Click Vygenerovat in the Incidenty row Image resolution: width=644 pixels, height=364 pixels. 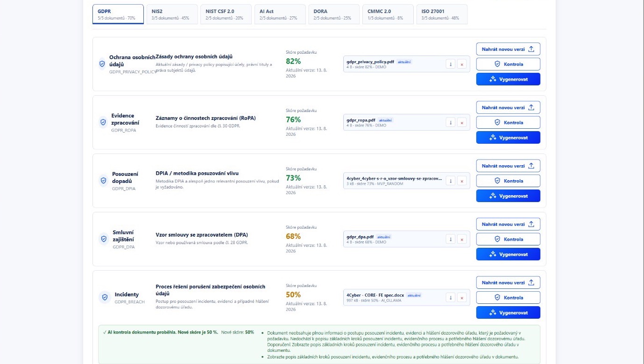(508, 312)
